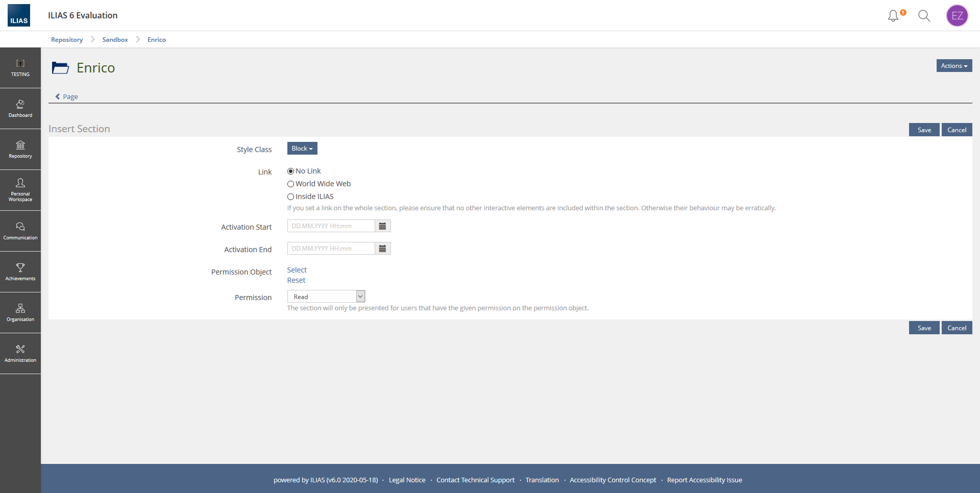Open Legal Notice footer link
980x493 pixels.
[407, 480]
